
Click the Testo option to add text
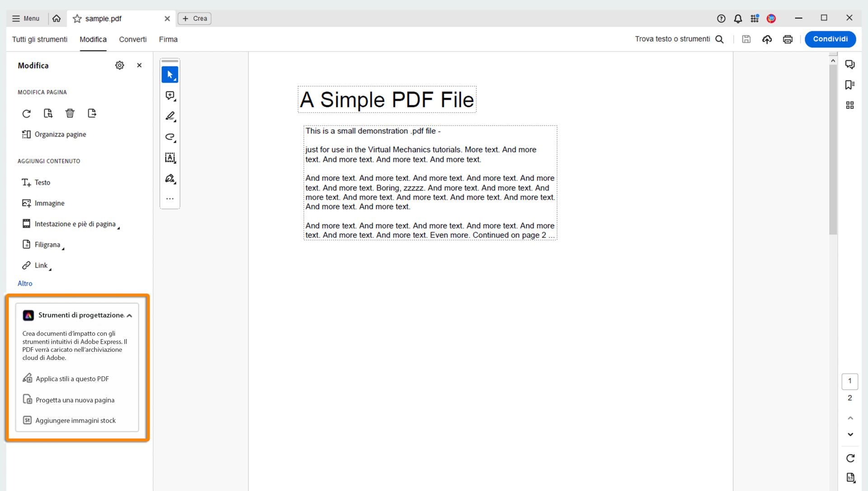click(x=42, y=182)
